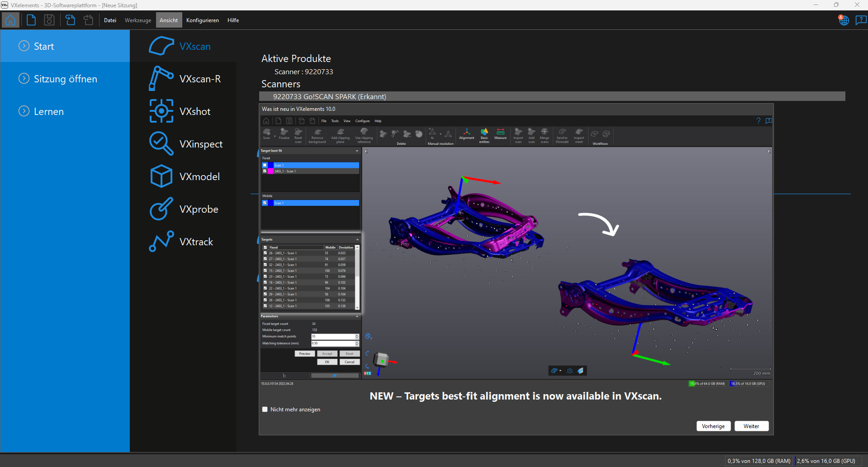
Task: Click the Weiter button
Action: tap(751, 426)
